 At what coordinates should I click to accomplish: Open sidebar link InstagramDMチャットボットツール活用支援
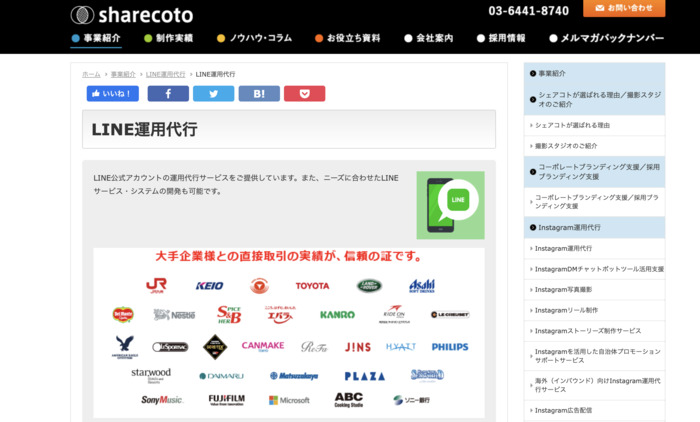click(x=594, y=269)
